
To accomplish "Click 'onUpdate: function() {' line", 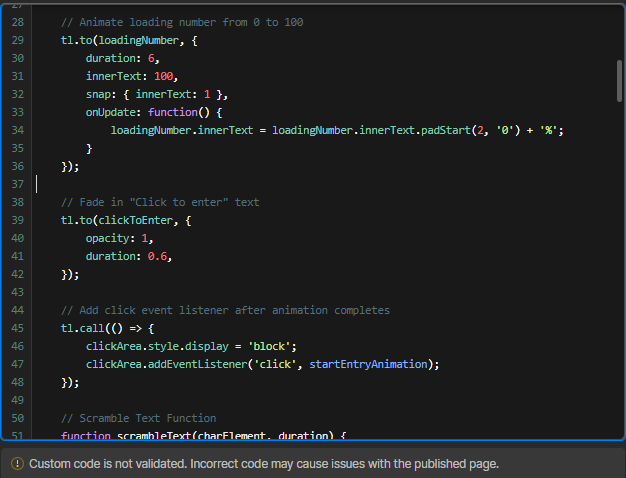I will pyautogui.click(x=154, y=112).
